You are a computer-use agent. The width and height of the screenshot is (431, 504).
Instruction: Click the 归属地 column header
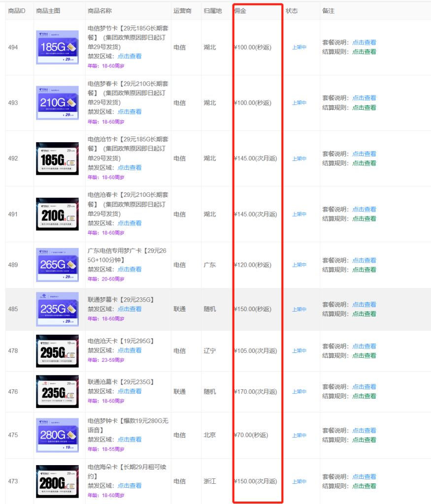pos(213,11)
